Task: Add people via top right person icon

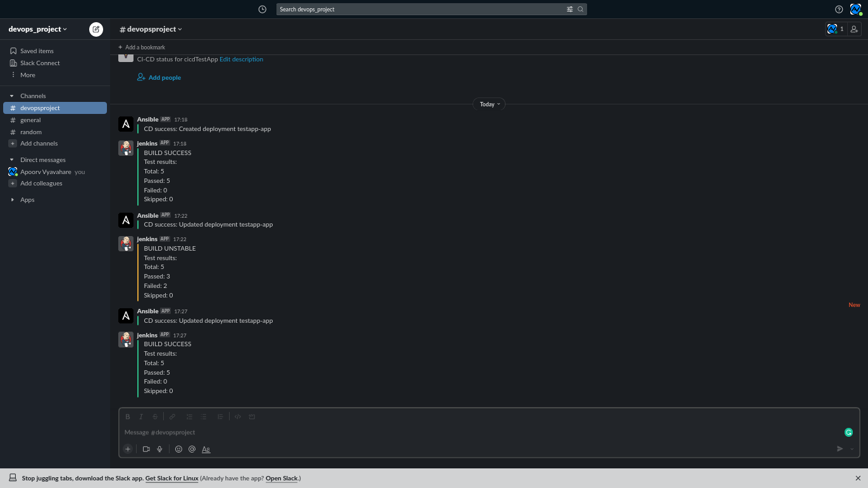Action: [854, 29]
